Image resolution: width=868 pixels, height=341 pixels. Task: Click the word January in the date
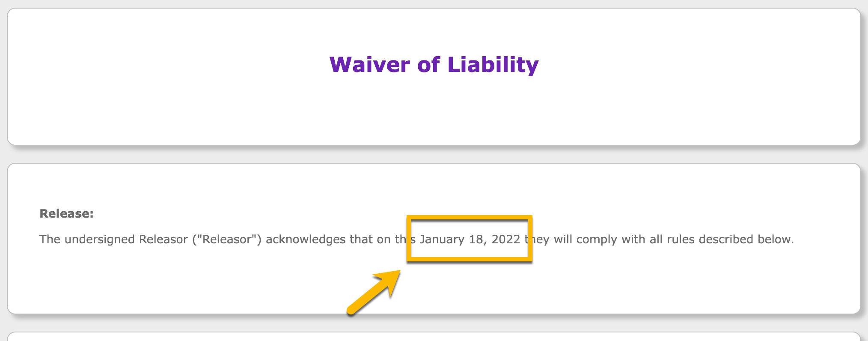point(442,239)
